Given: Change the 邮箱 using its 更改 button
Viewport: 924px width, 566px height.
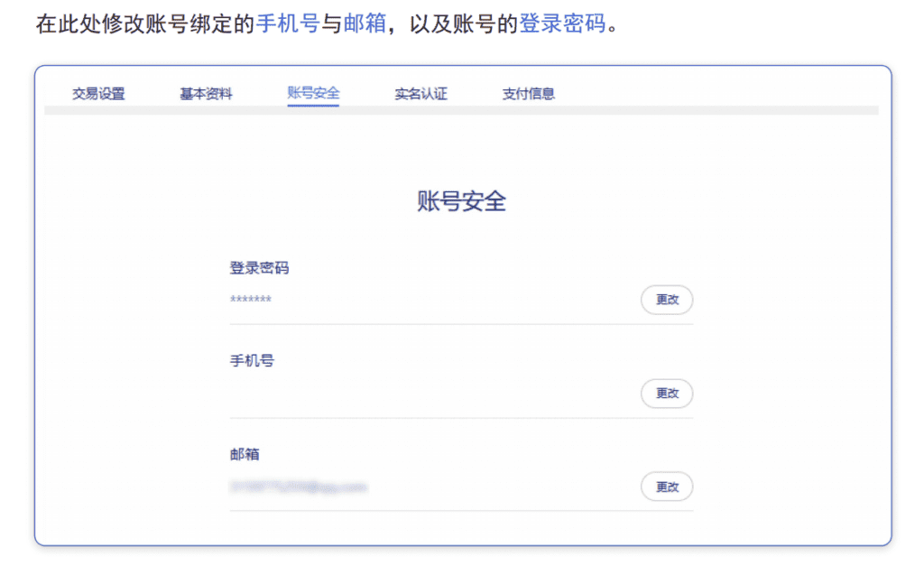Looking at the screenshot, I should [x=667, y=487].
